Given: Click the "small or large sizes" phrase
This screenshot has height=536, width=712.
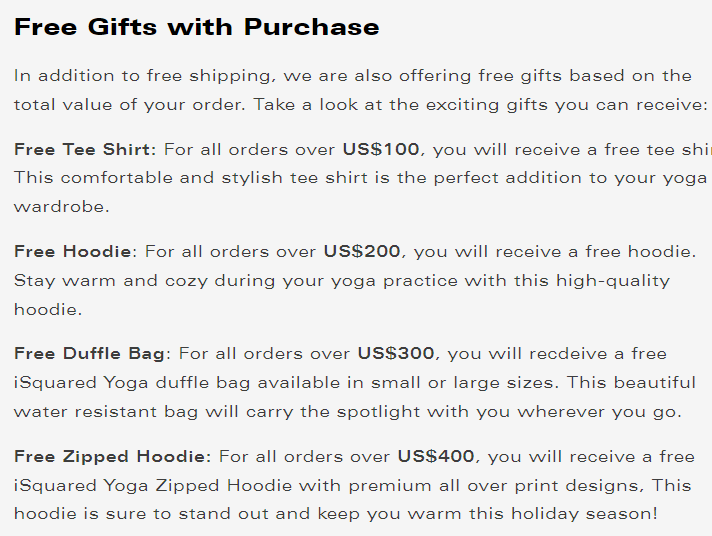Looking at the screenshot, I should point(492,382).
